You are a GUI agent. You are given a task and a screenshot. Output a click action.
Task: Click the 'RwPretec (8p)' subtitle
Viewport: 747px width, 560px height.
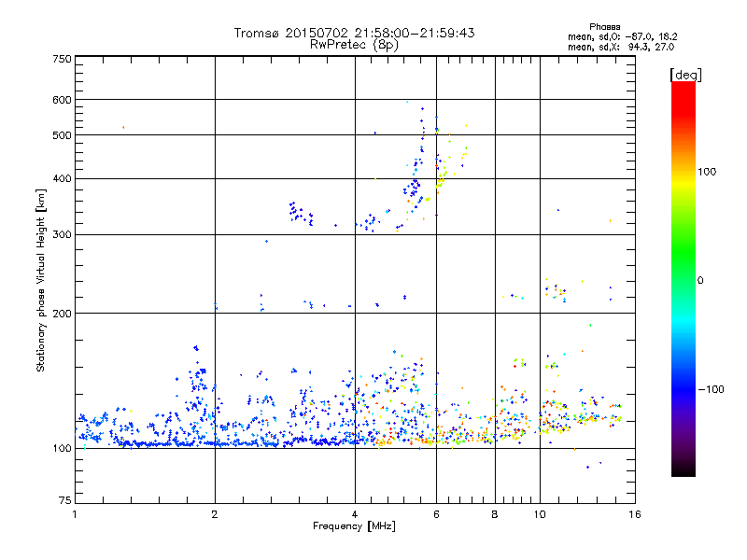click(354, 45)
